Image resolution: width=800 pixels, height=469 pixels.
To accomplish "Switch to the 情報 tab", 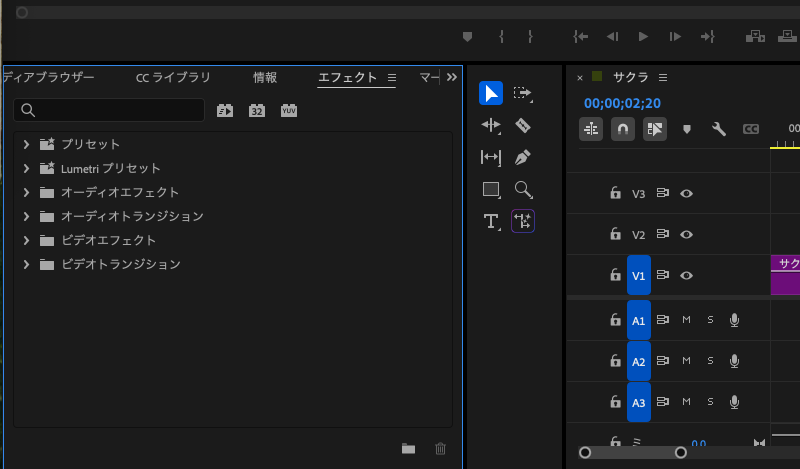I will 265,77.
